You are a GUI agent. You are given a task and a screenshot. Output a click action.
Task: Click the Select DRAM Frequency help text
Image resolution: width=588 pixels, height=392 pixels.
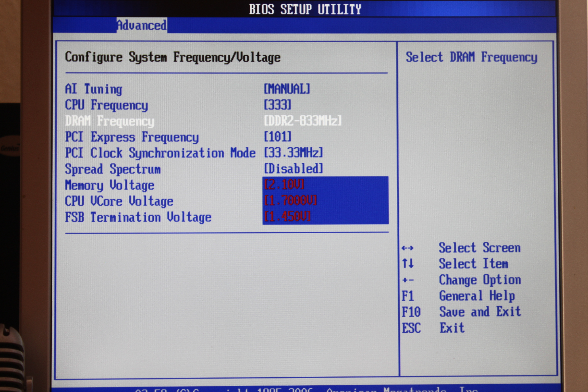[x=471, y=57]
